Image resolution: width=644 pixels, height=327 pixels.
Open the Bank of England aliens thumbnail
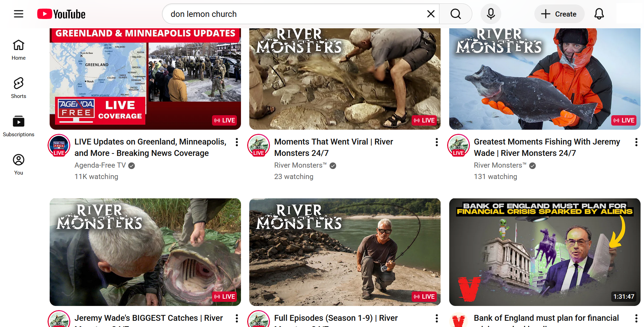tap(545, 252)
